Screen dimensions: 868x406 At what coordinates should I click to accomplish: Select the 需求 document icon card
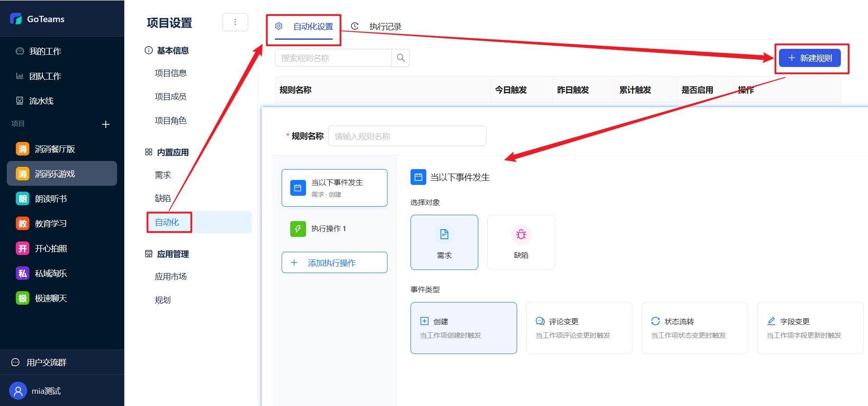[444, 242]
